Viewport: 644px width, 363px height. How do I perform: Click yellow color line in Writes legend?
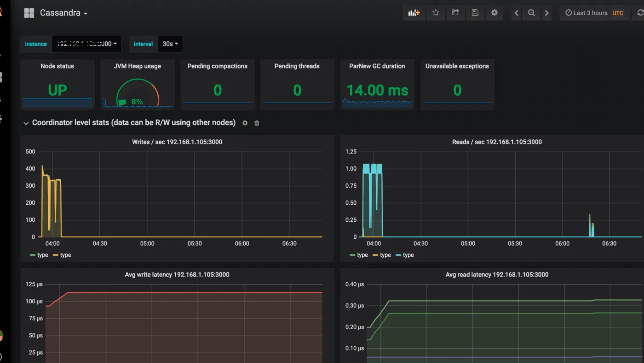pyautogui.click(x=56, y=255)
